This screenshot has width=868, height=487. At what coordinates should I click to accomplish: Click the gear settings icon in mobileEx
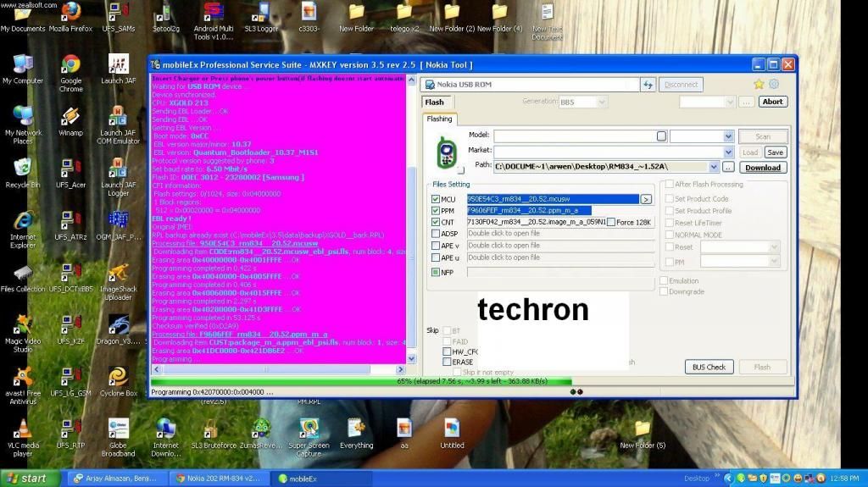click(x=773, y=84)
